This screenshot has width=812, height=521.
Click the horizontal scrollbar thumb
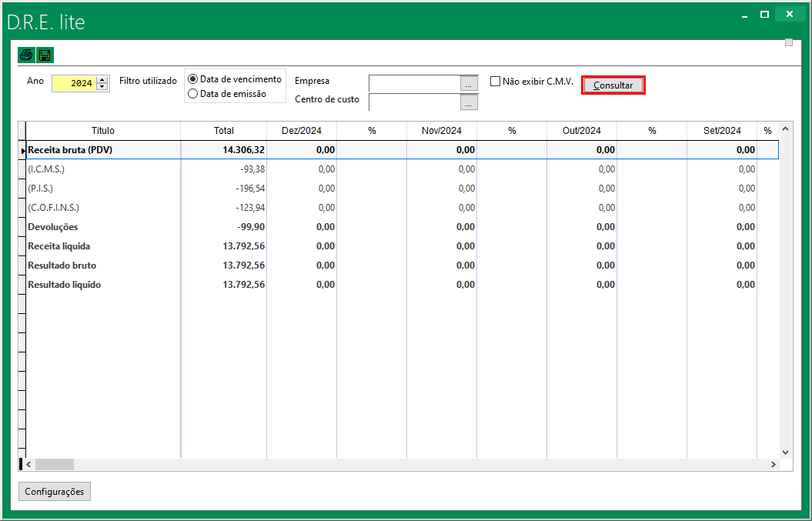click(54, 465)
